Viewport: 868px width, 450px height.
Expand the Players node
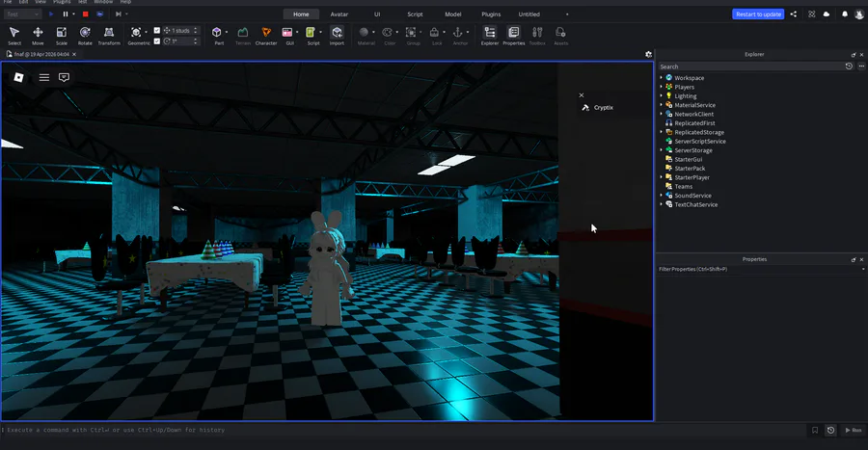point(661,87)
